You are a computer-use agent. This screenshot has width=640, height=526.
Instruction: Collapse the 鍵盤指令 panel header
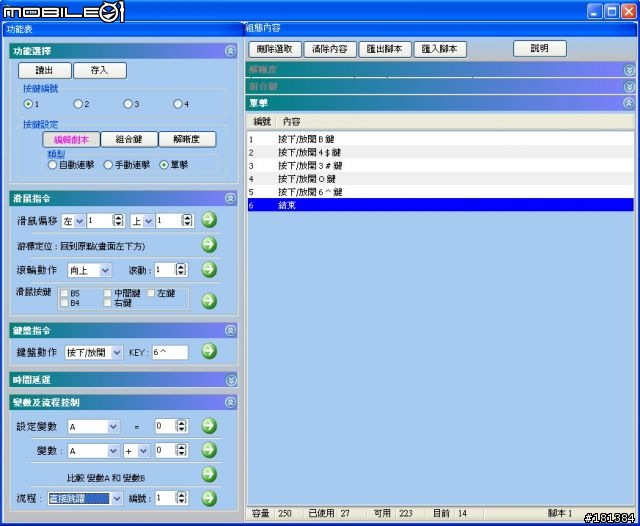(230, 331)
